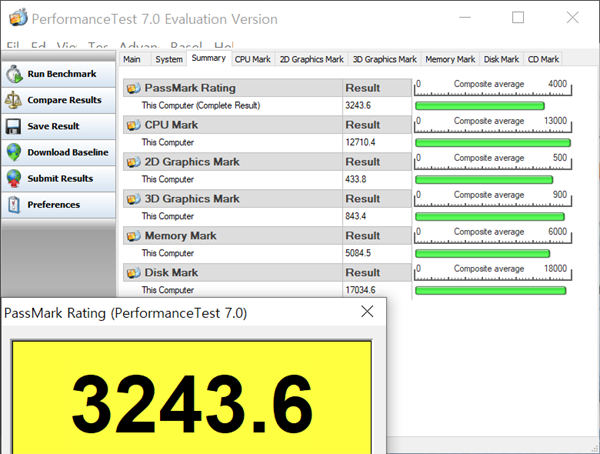
Task: Choose Save Result in sidebar
Action: tap(58, 126)
